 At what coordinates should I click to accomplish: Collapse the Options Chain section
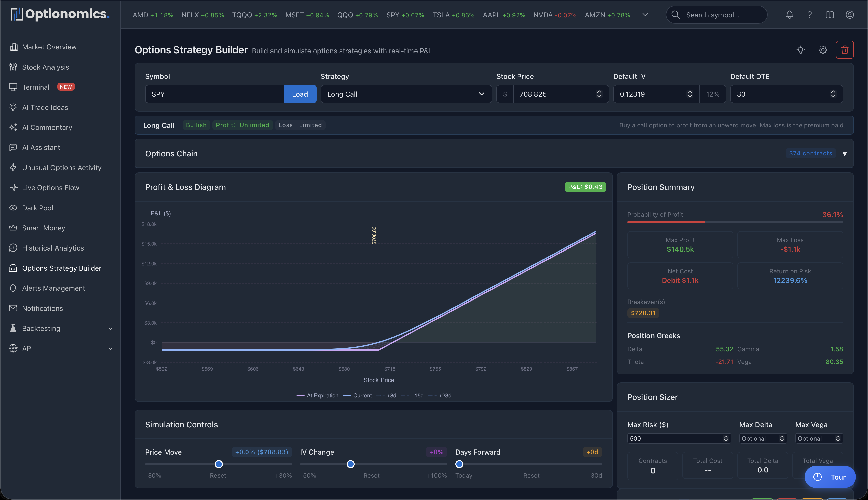point(845,154)
